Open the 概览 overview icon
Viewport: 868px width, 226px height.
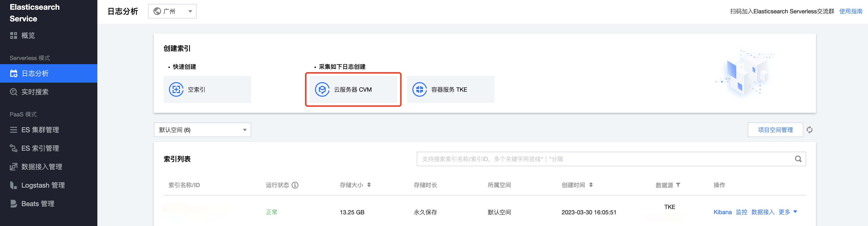[13, 35]
